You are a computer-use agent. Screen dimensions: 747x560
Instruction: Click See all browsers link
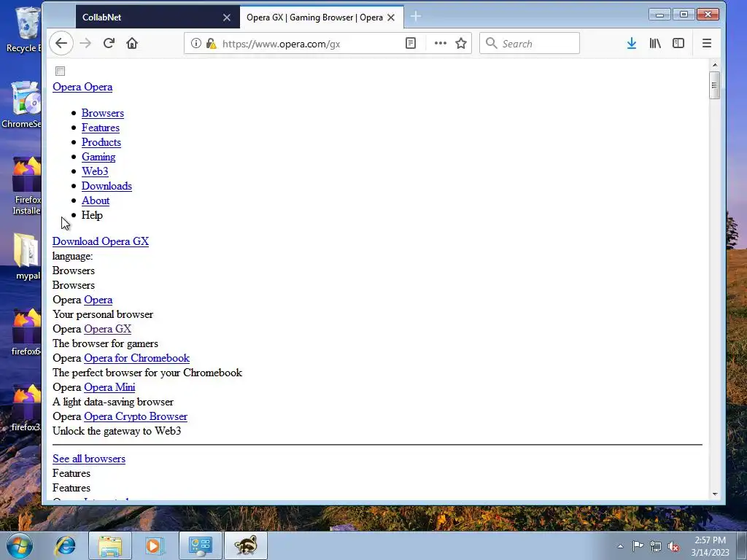pos(89,459)
